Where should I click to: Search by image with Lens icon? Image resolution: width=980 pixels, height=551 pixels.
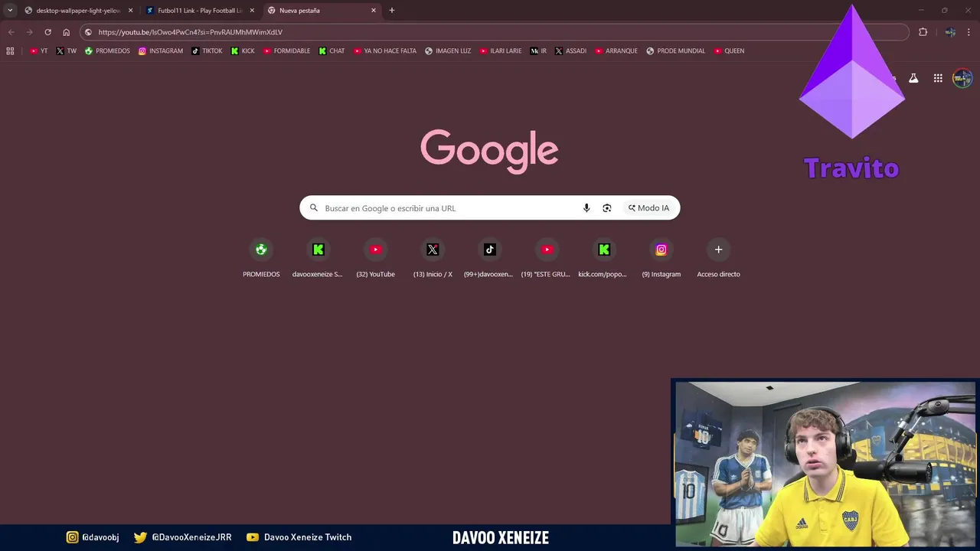click(607, 208)
